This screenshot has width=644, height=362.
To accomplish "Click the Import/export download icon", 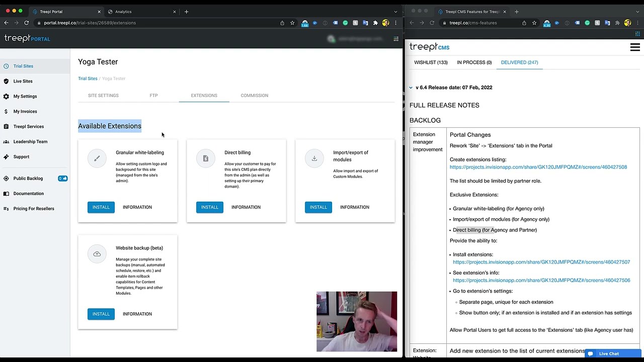I will 314,158.
